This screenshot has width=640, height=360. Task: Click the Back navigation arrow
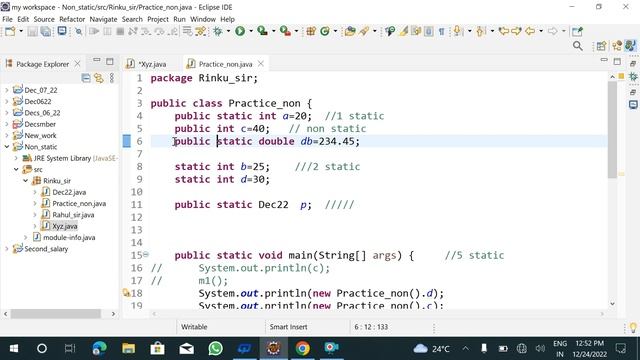530,31
